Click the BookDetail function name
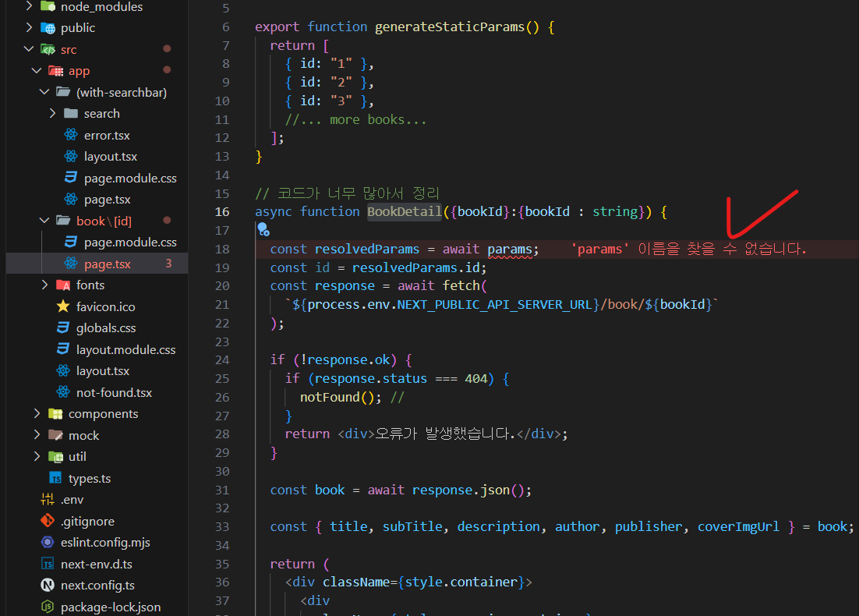This screenshot has height=616, width=859. point(405,211)
